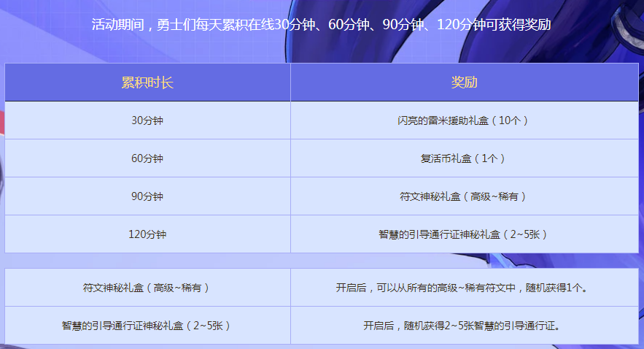Select the 30分钟 table cell
The image size is (644, 349).
147,120
